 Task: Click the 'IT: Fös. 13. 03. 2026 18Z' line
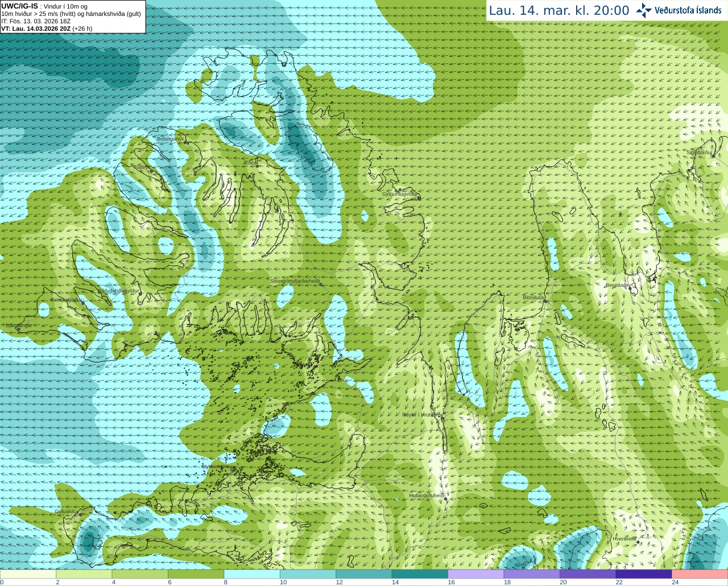pos(36,21)
